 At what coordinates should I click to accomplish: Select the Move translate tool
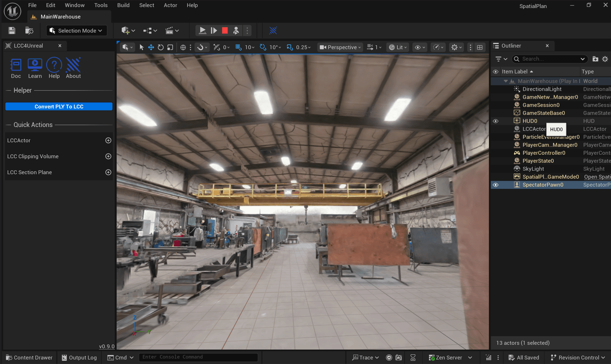click(151, 47)
